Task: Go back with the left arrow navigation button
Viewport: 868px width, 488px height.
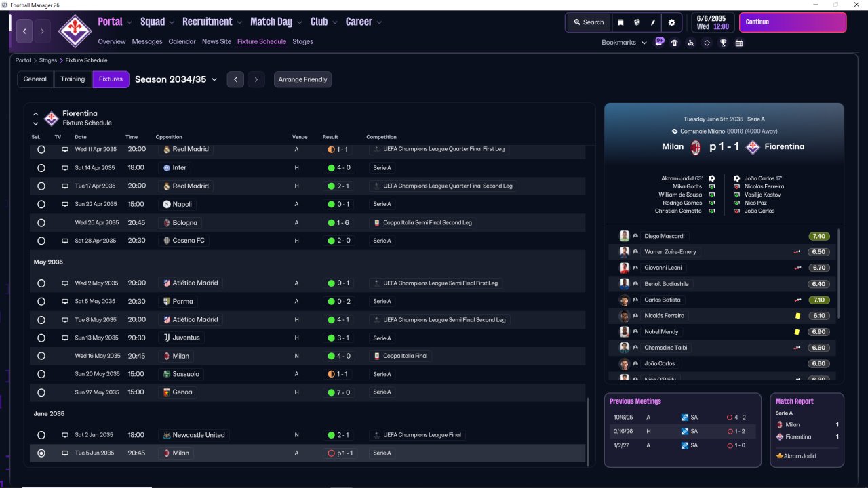Action: click(24, 31)
